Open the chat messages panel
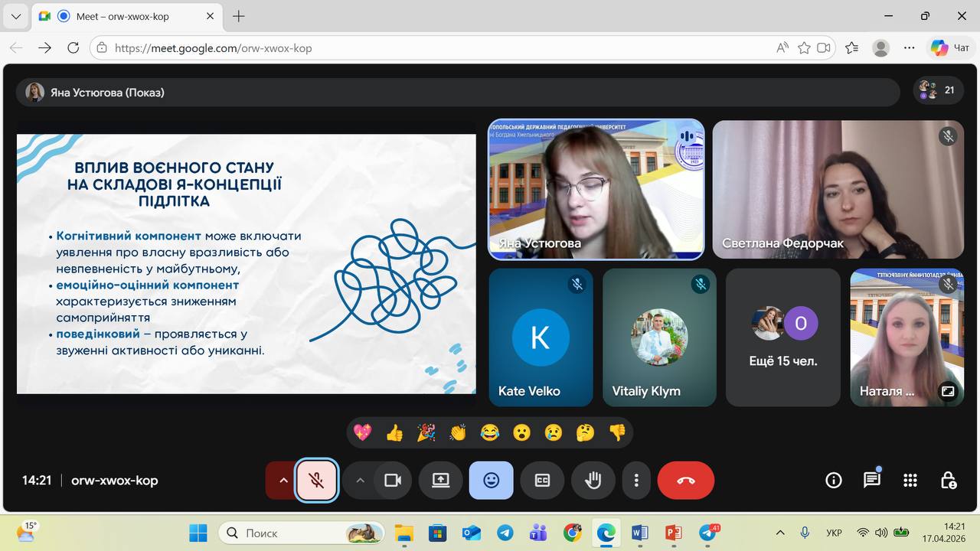980x551 pixels. click(x=871, y=481)
